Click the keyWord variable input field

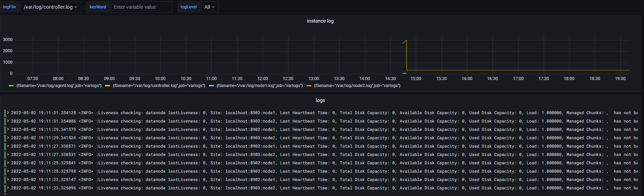click(141, 7)
